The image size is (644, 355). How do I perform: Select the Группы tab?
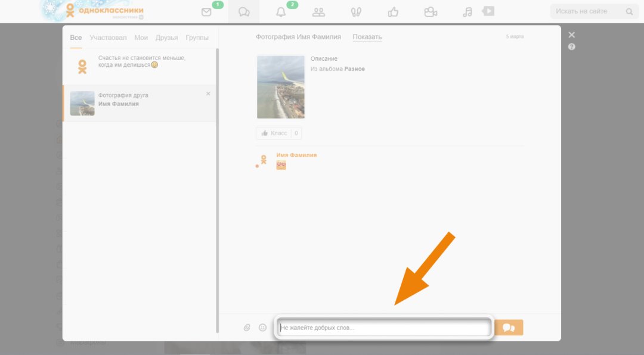coord(197,38)
